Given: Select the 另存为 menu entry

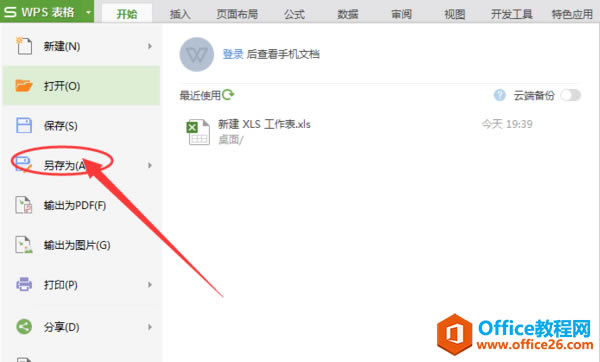Looking at the screenshot, I should [81, 165].
